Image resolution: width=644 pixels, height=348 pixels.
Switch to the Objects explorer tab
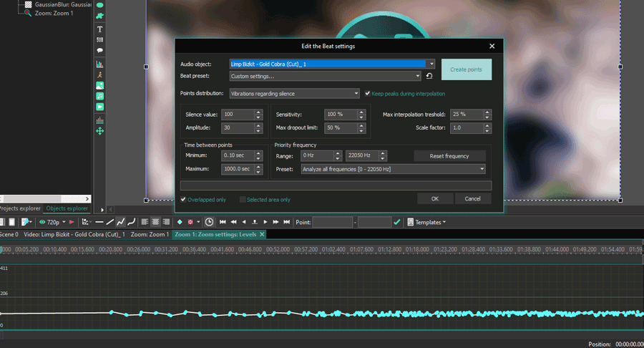[67, 208]
